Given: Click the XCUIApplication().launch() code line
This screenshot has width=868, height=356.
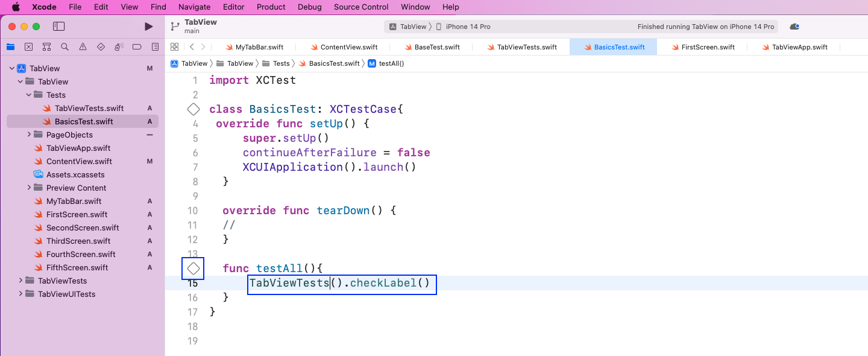Looking at the screenshot, I should tap(330, 167).
